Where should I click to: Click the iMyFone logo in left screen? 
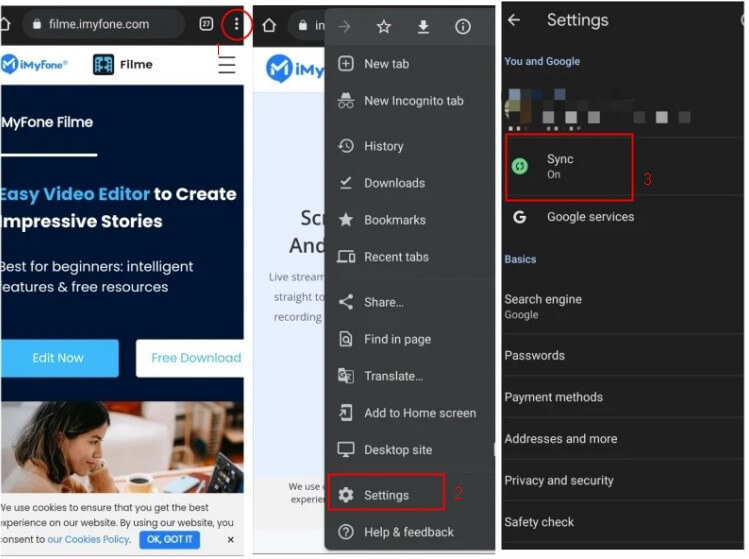pos(34,64)
